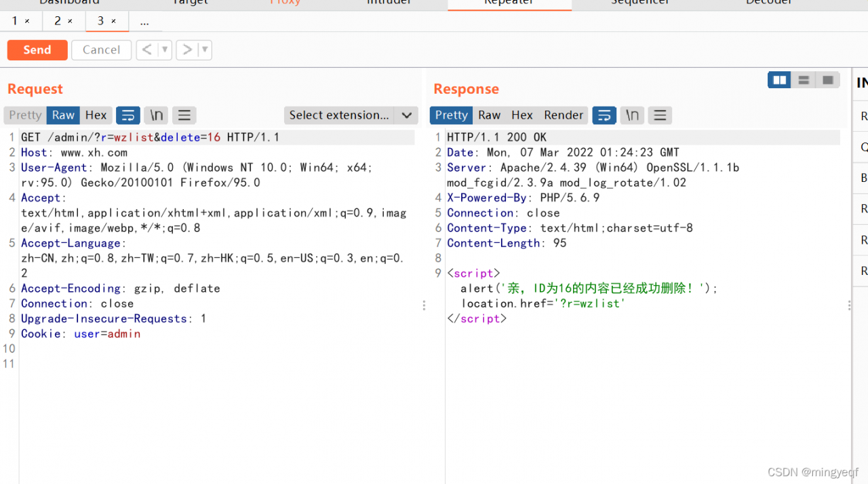Viewport: 868px width, 484px height.
Task: Toggle word wrap icon in Response panel
Action: click(x=604, y=115)
